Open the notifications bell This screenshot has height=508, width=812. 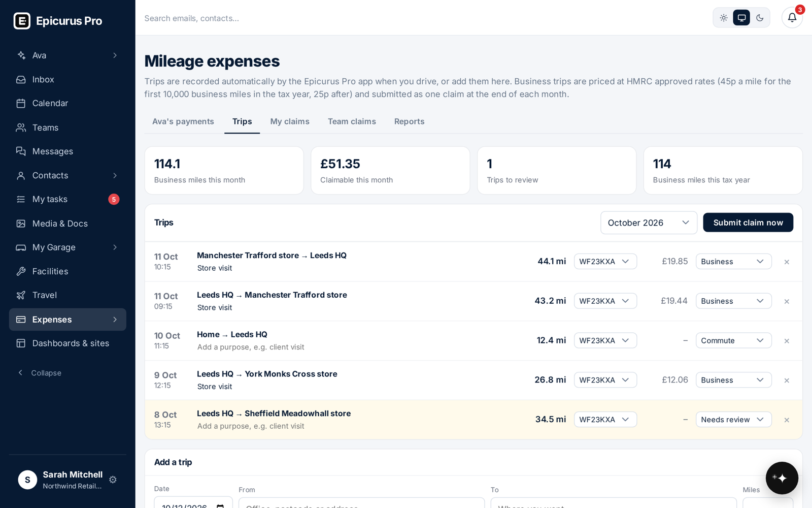point(792,18)
